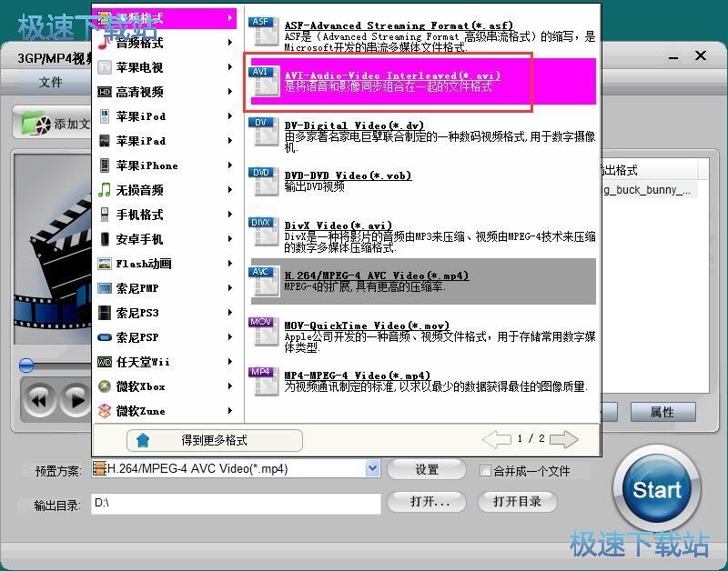
Task: Click the Sony PMP category icon
Action: pyautogui.click(x=105, y=288)
